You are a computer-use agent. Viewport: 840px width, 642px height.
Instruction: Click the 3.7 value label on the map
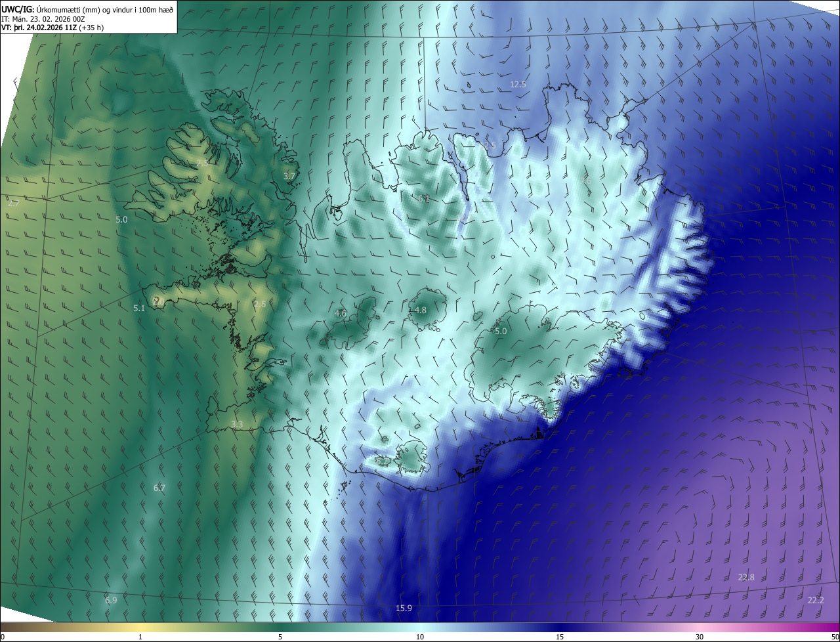[289, 176]
